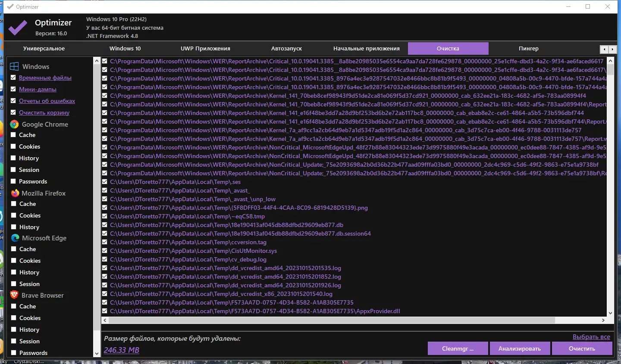The height and width of the screenshot is (364, 621).
Task: Tick the Microsoft Edge Session checkbox
Action: [14, 284]
